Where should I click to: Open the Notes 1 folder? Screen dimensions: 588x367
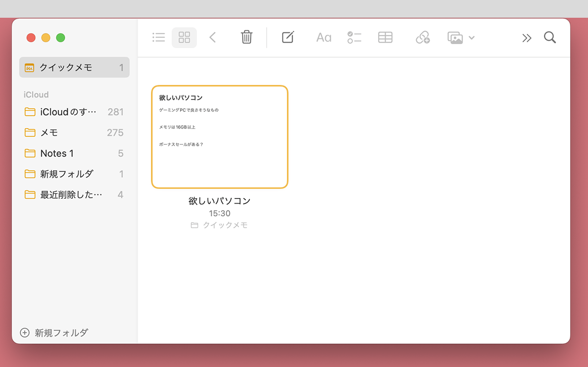coord(74,154)
